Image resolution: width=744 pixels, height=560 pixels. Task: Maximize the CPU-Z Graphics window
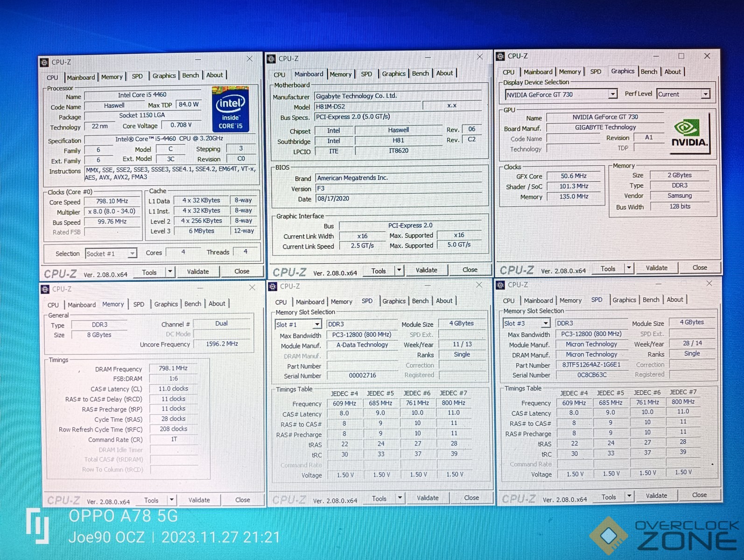[x=681, y=56]
